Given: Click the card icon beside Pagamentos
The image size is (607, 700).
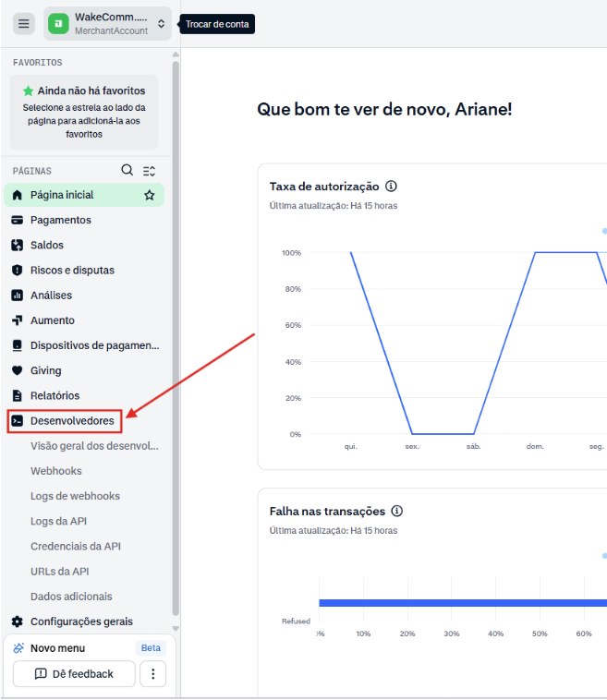Looking at the screenshot, I should 17,220.
